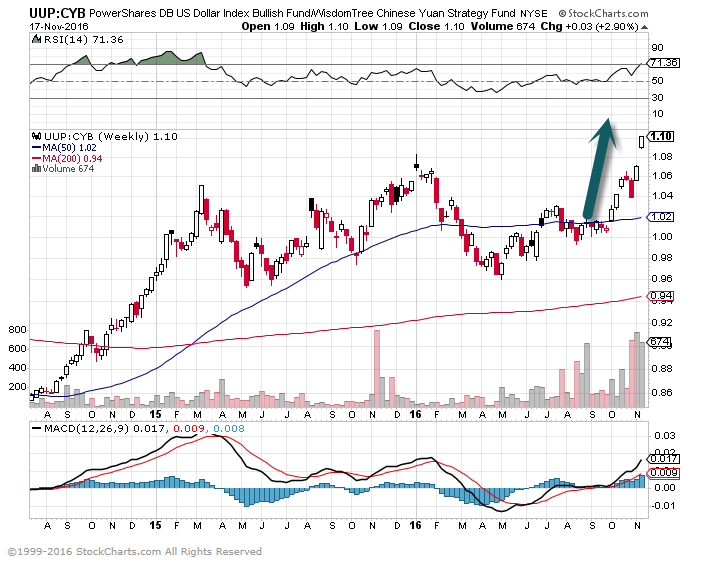Click the 0.017 MACD value tag

tap(663, 459)
